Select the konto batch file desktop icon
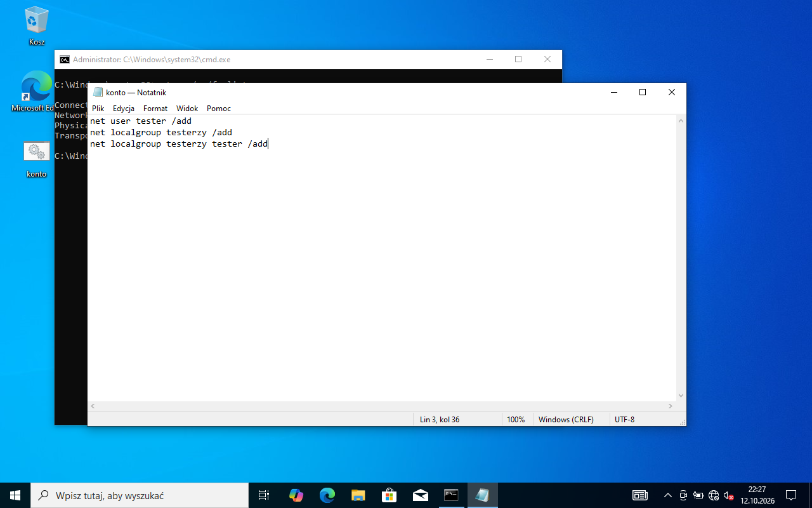Viewport: 812px width, 508px height. click(x=36, y=159)
